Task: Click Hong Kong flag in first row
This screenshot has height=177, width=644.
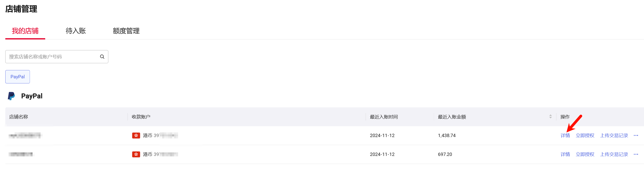Action: (x=136, y=136)
